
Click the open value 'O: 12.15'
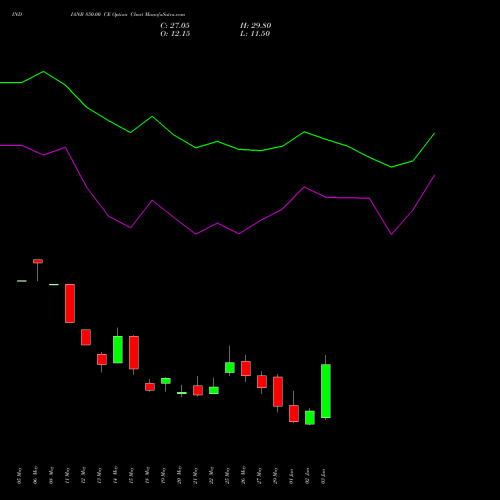175,34
